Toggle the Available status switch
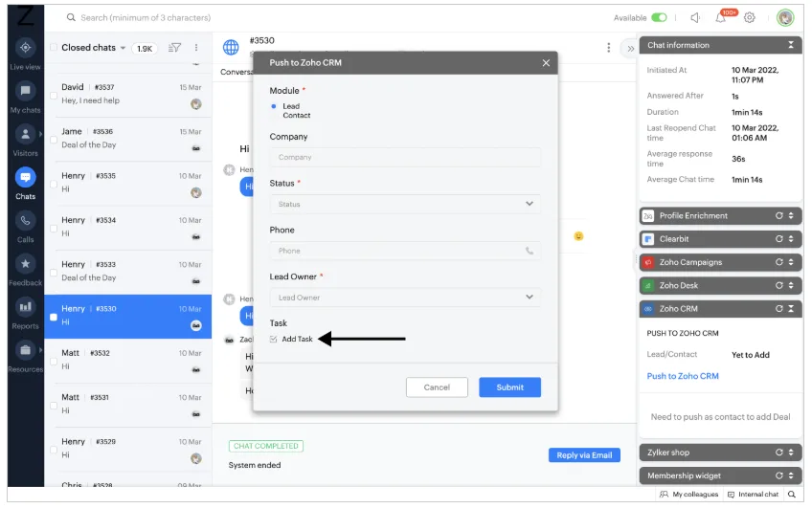 (x=659, y=17)
